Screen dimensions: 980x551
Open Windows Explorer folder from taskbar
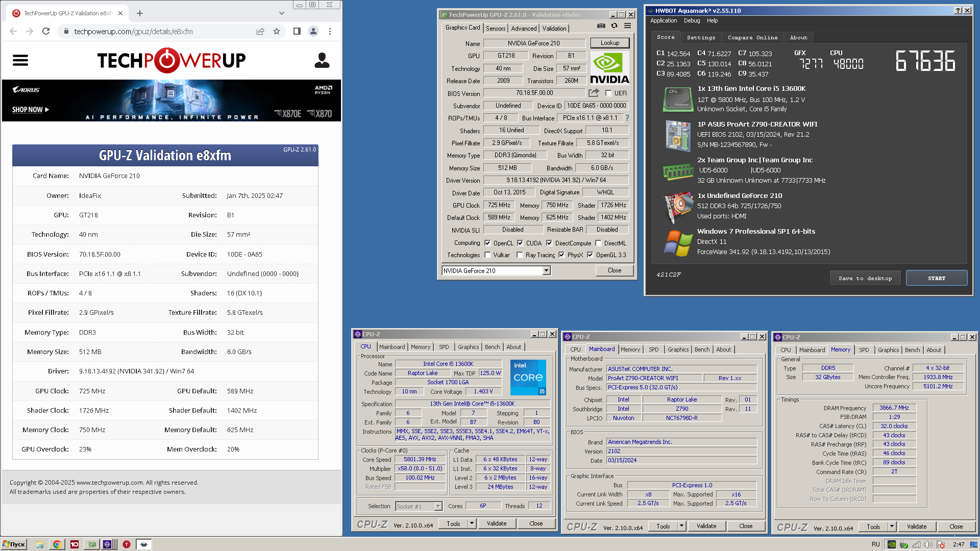(39, 544)
